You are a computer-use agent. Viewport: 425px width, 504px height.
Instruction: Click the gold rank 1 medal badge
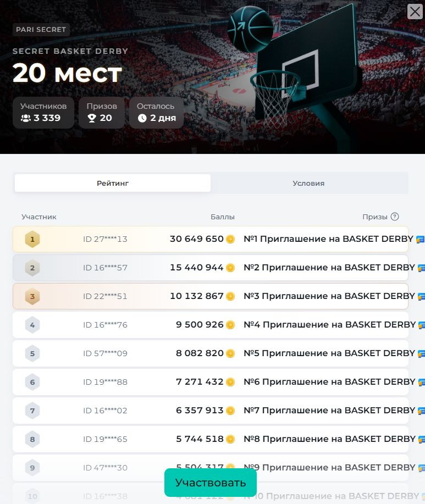(x=32, y=239)
